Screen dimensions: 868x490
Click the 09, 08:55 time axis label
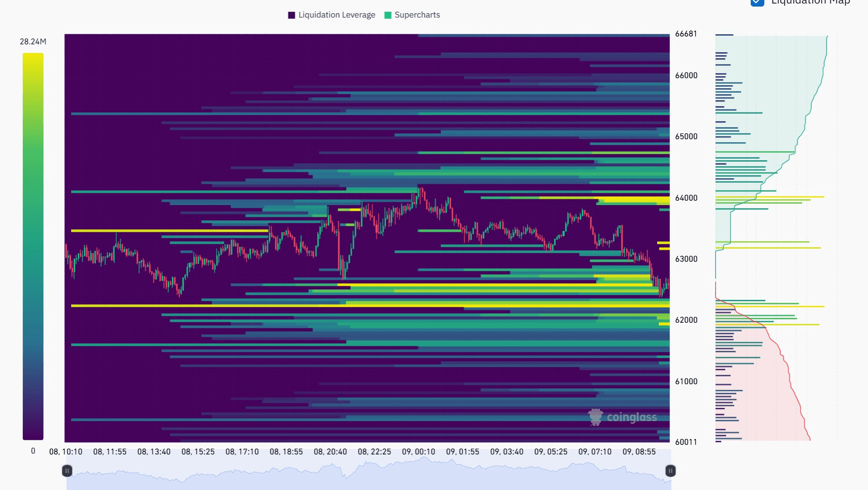point(639,452)
